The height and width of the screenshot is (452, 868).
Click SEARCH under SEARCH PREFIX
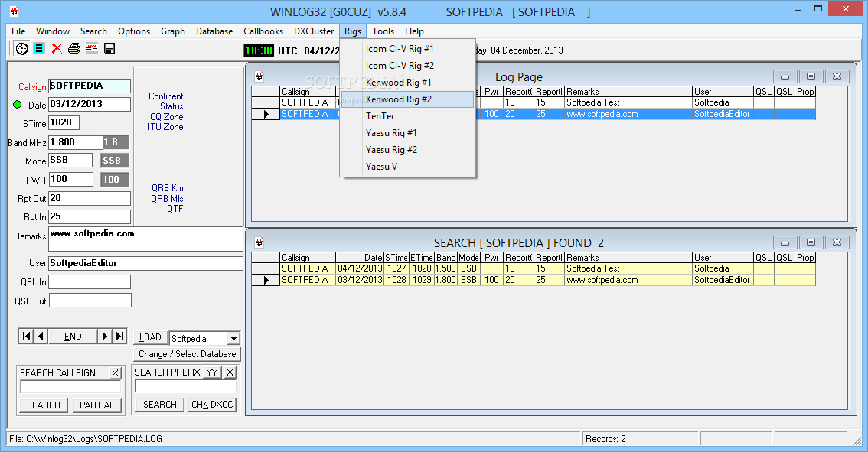coord(160,405)
